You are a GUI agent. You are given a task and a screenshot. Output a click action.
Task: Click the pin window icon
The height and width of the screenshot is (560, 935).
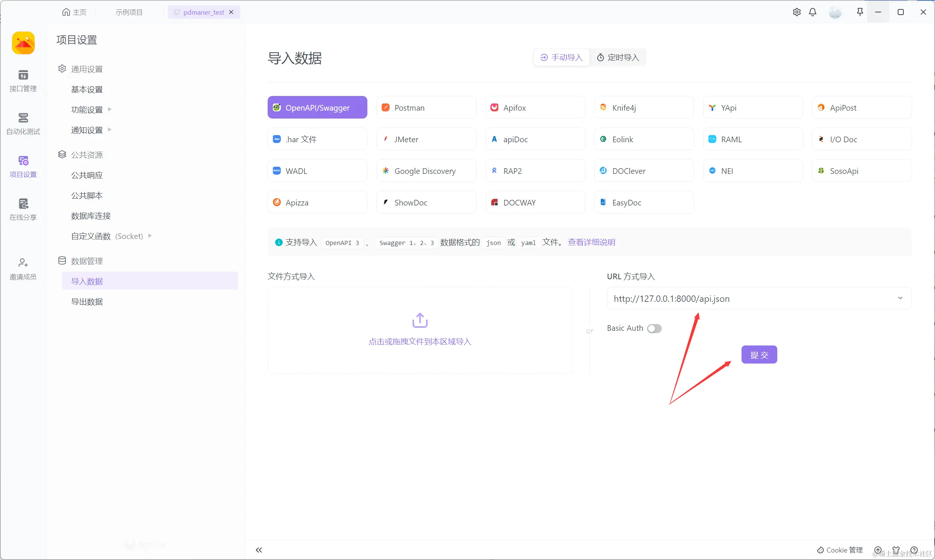860,12
